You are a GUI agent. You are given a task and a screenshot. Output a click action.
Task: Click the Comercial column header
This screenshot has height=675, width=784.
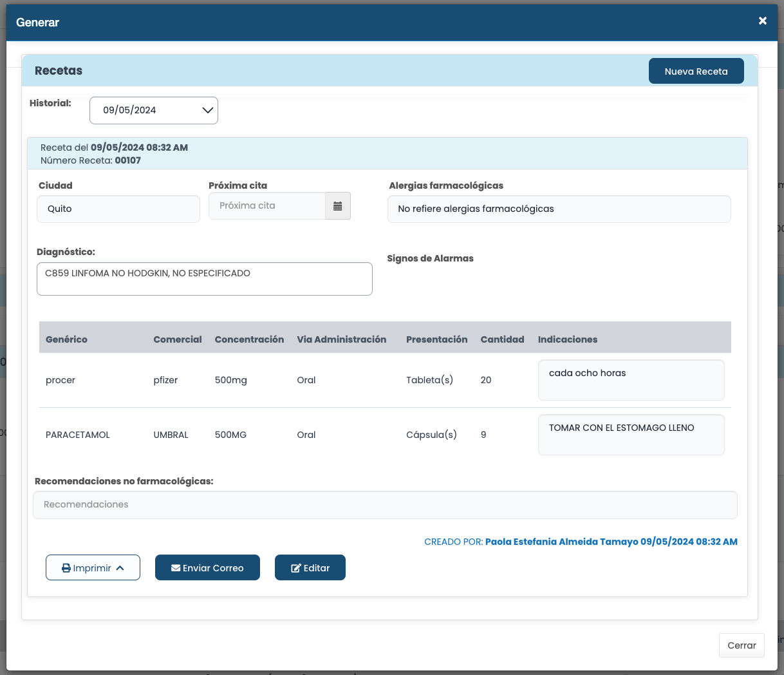pos(178,339)
